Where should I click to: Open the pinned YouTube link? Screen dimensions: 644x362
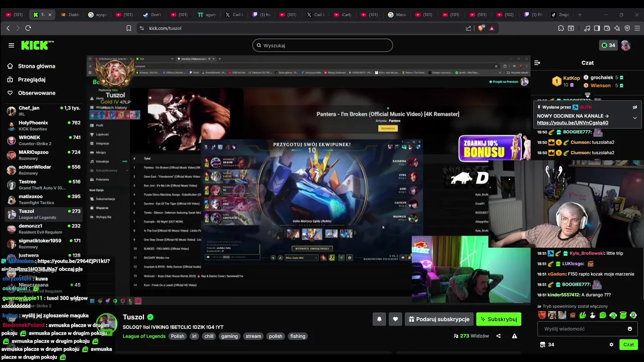point(572,123)
